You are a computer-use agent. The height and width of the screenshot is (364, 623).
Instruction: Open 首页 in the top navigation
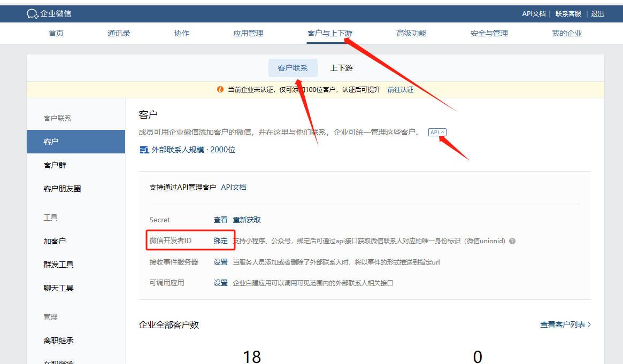tap(56, 33)
